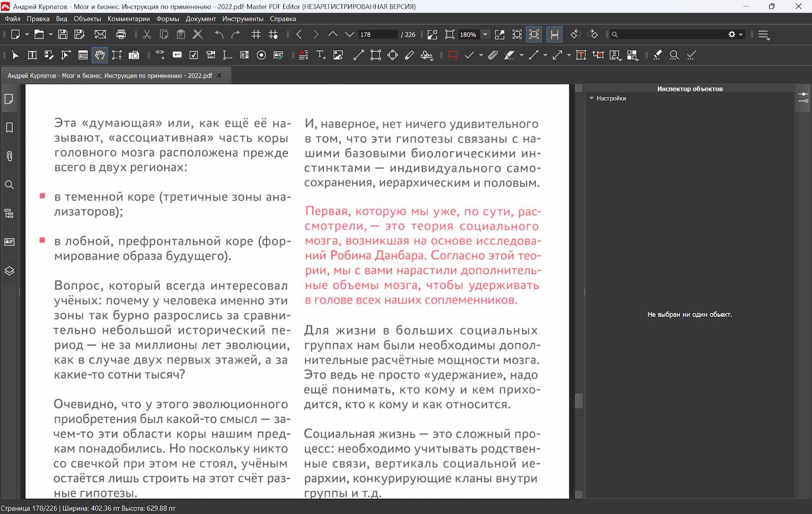Select the Insert Image tool
Image resolution: width=812 pixels, height=514 pixels.
[x=338, y=55]
